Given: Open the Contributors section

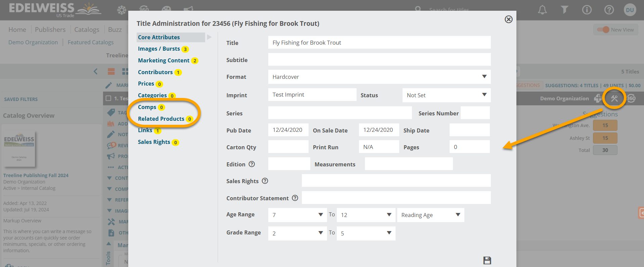Looking at the screenshot, I should [x=155, y=72].
